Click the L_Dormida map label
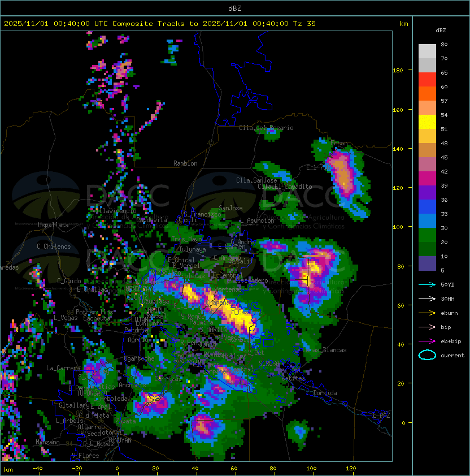470x476 pixels. click(x=321, y=393)
